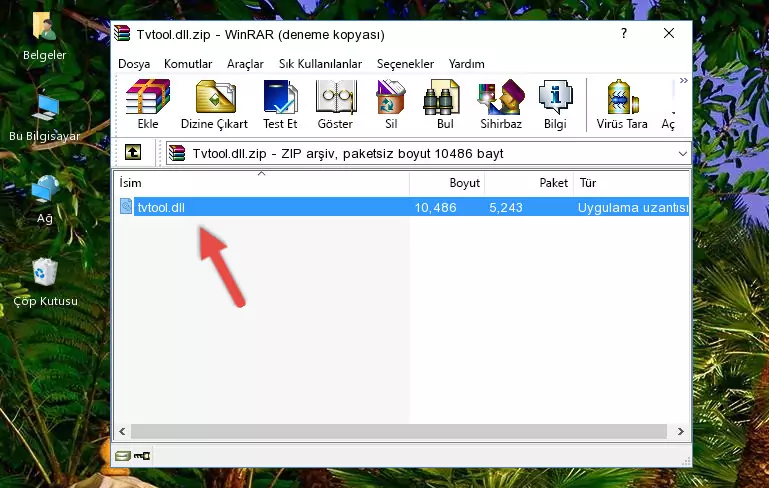Viewport: 769px width, 488px height.
Task: Click horizontal scrollbar right arrow
Action: [x=680, y=432]
